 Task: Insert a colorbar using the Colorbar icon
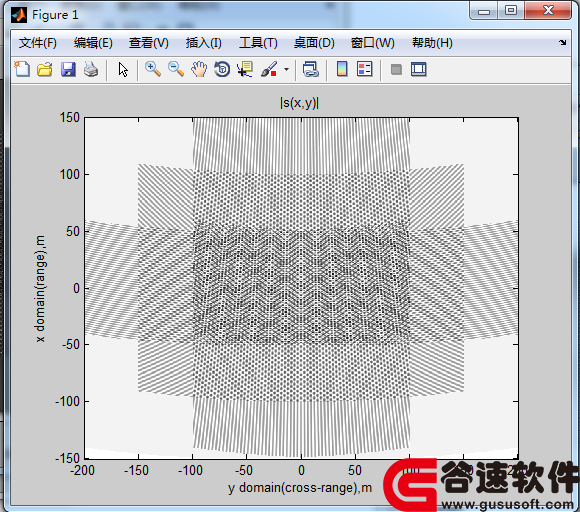(x=342, y=69)
